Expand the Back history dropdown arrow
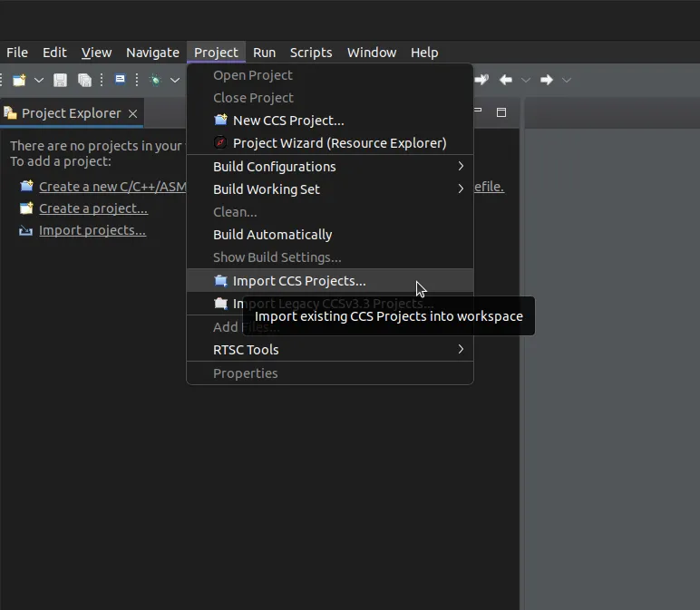 coord(526,80)
